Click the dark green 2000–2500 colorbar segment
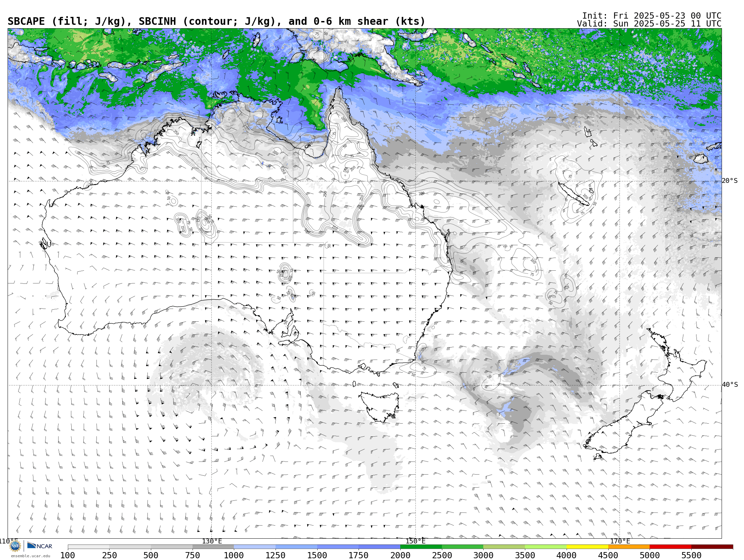This screenshot has width=744, height=560. point(421,547)
